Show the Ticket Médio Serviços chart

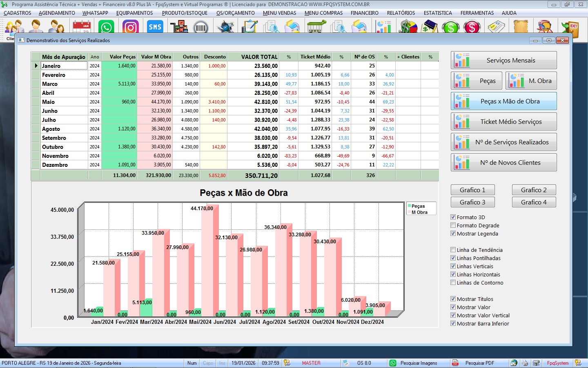coord(503,121)
